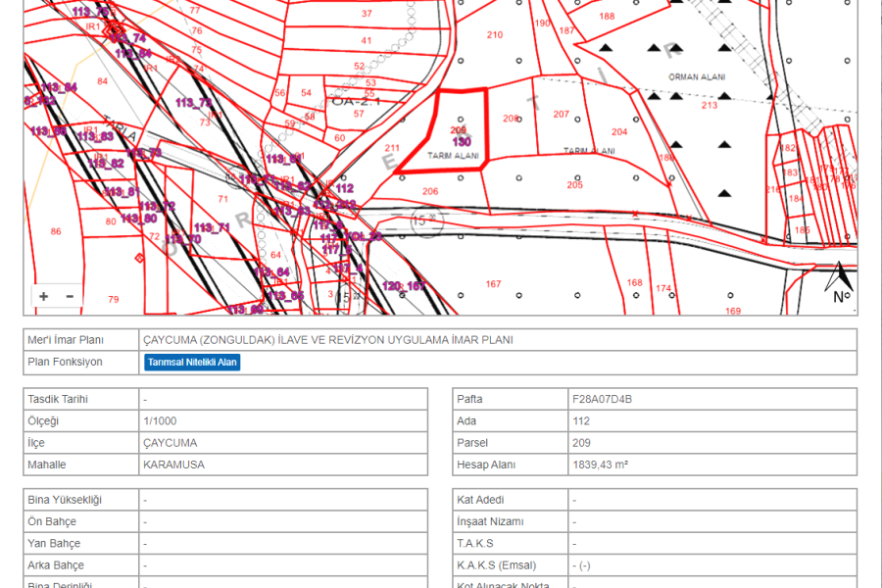Viewport: 882px width, 588px height.
Task: Click the Mahalle value KARAMUSA
Action: point(173,465)
